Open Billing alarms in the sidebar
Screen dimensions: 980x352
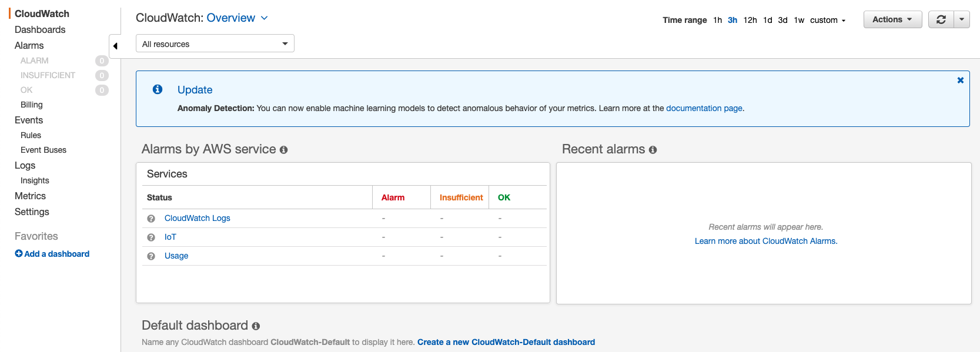click(32, 105)
